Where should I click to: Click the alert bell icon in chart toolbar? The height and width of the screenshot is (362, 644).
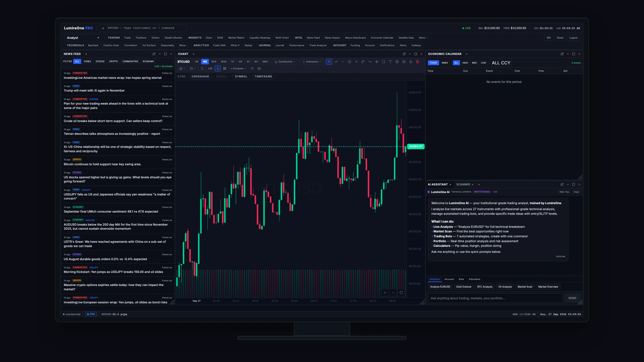pos(202,68)
